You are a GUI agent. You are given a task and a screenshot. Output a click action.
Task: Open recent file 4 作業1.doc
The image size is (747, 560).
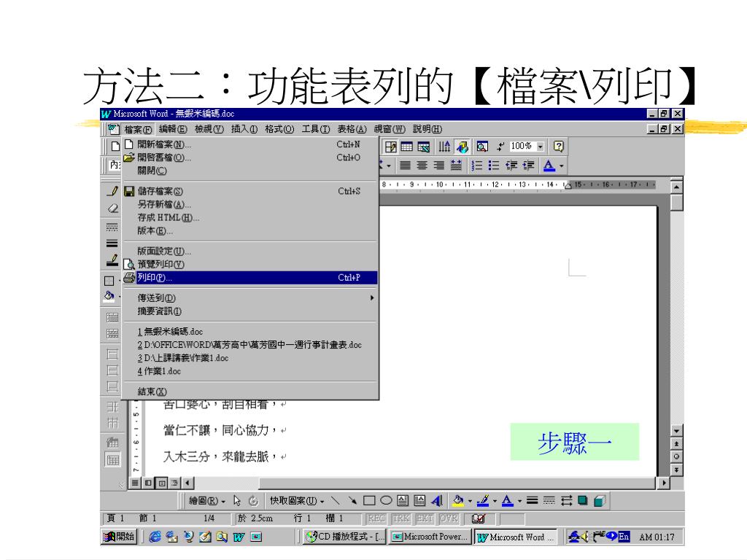click(250, 371)
